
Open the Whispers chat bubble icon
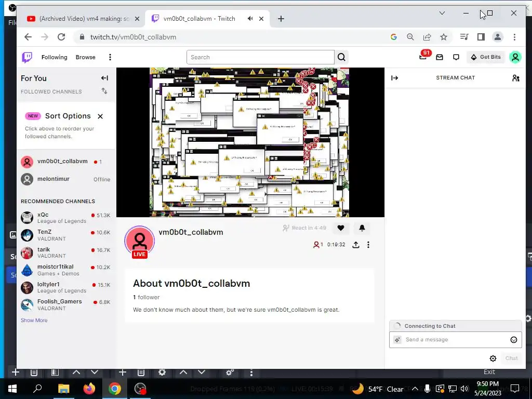(456, 57)
